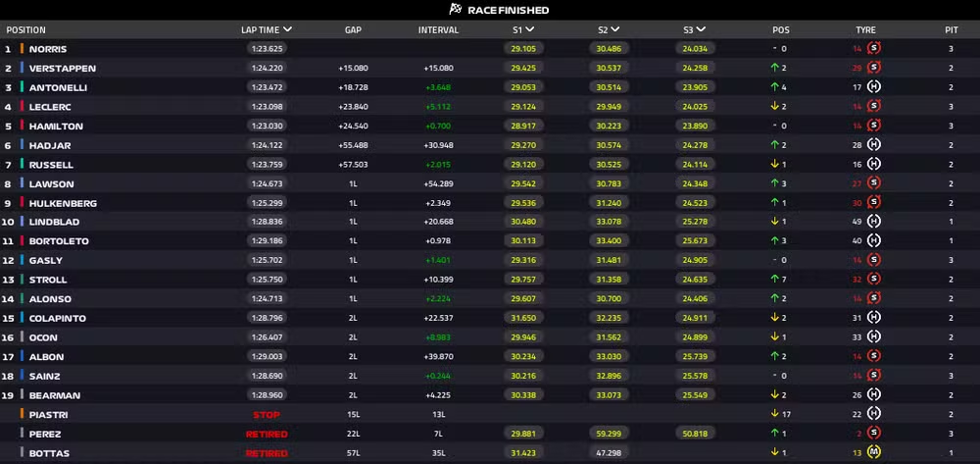Screen dimensions: 980x464
Task: Click Leclerc's soft tyre icon
Action: pyautogui.click(x=874, y=106)
